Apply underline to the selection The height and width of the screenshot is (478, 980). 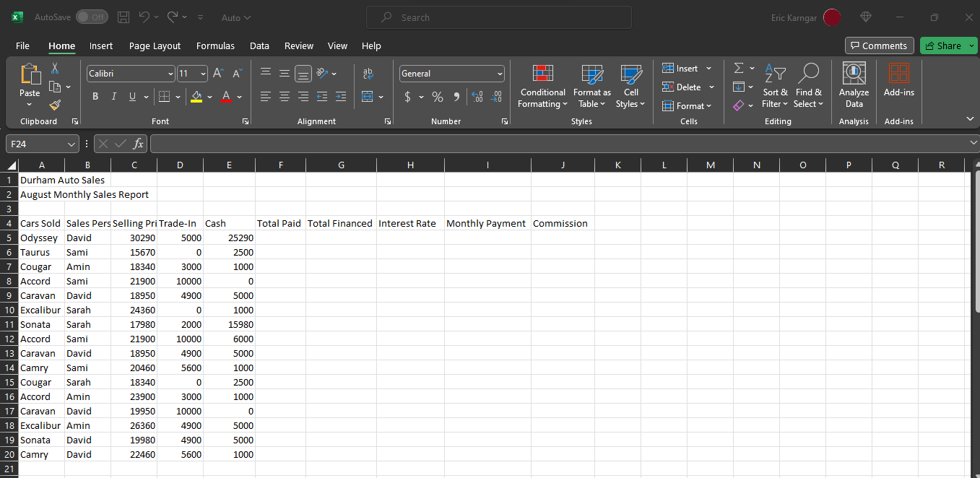(131, 96)
